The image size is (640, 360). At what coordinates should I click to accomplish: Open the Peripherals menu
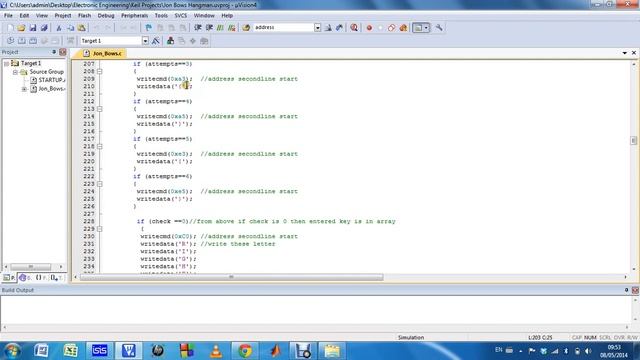click(134, 16)
